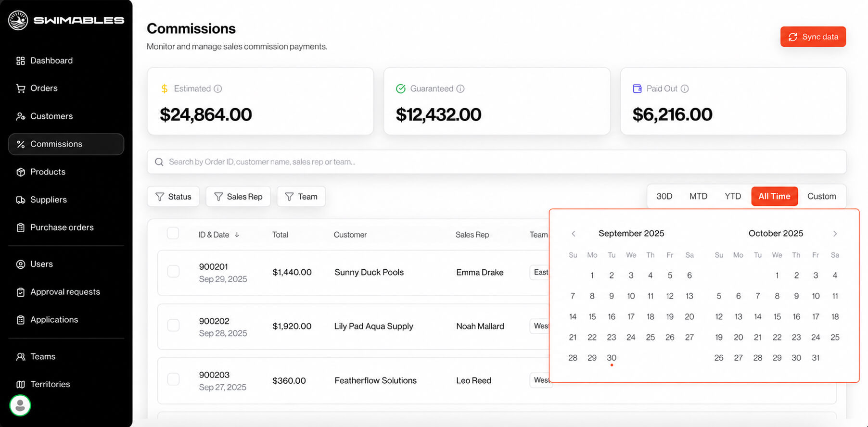
Task: Check the box for order 900201
Action: 173,271
